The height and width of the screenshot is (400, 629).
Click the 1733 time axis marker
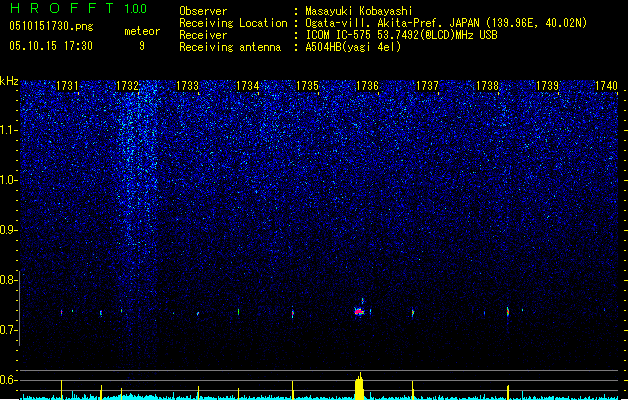pyautogui.click(x=187, y=86)
